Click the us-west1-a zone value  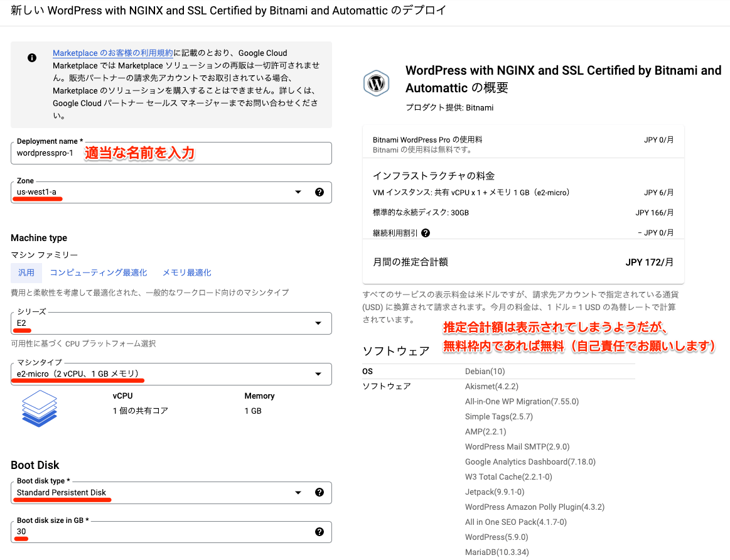(36, 191)
